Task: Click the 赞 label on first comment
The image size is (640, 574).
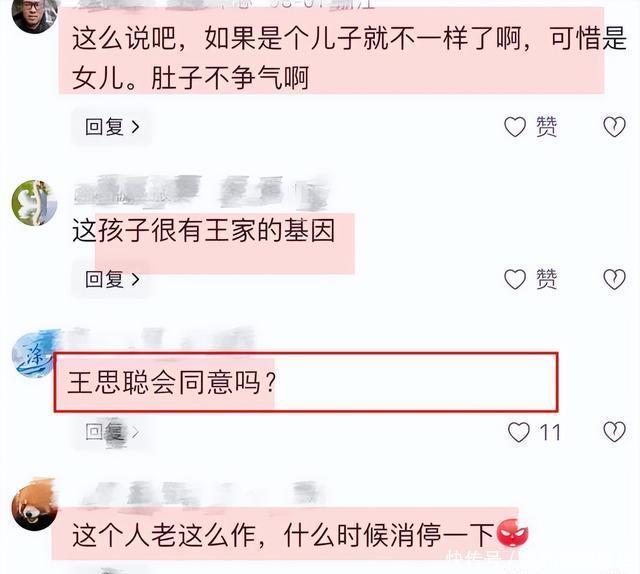Action: pos(547,127)
